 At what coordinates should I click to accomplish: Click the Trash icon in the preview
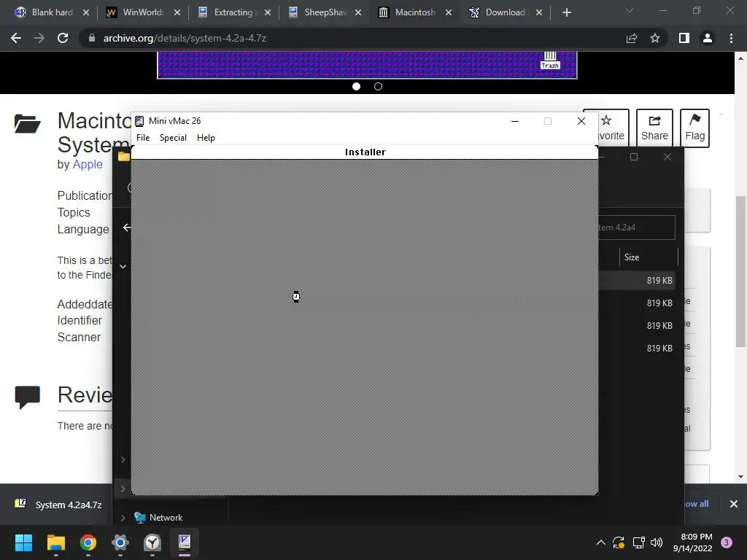click(x=550, y=61)
